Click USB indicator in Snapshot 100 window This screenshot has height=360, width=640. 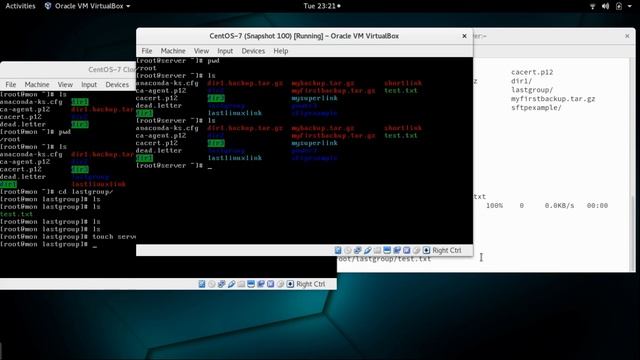coord(367,250)
